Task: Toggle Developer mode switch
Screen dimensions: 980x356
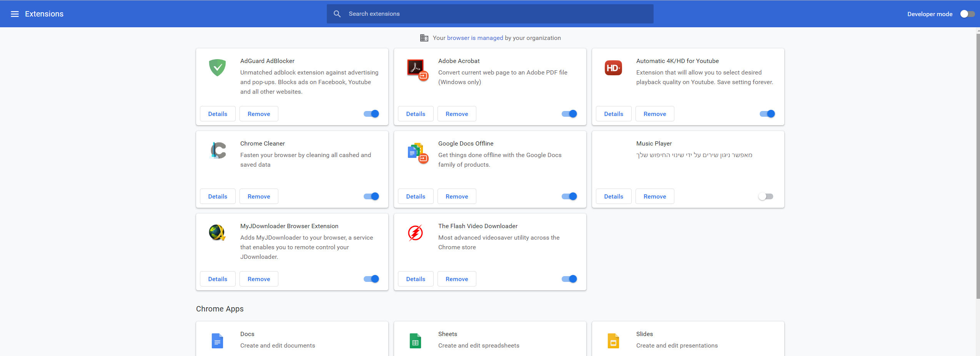Action: tap(967, 14)
